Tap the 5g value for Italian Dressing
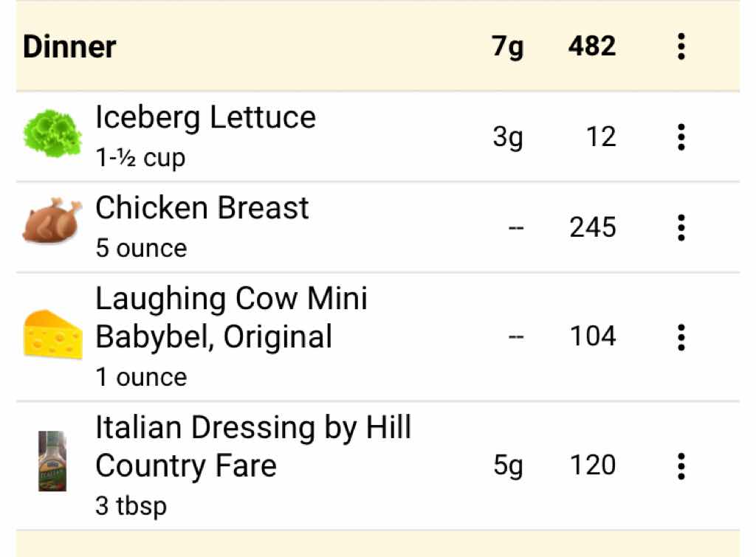The width and height of the screenshot is (756, 557). [x=508, y=466]
